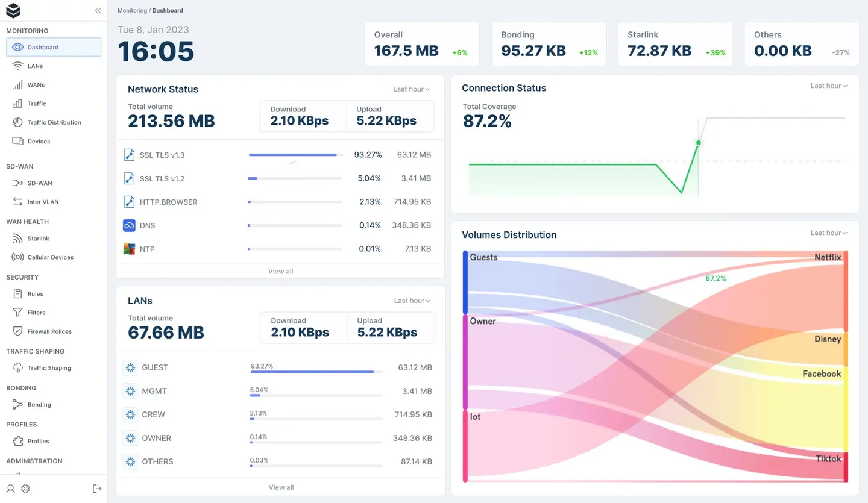
Task: Open the Cellular Devices menu item
Action: [50, 257]
